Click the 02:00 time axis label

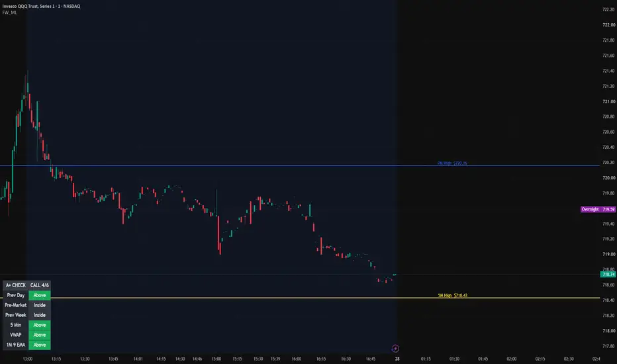click(512, 359)
